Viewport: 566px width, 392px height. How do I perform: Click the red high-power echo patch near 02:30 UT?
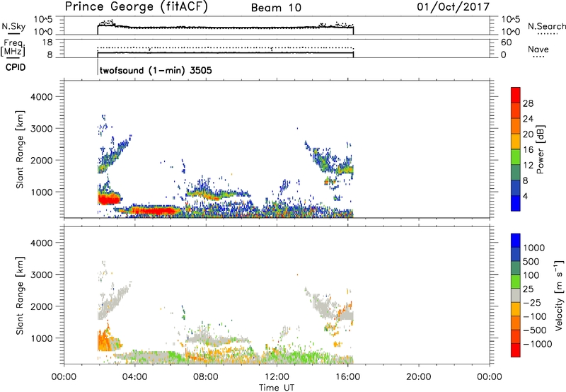[x=108, y=199]
